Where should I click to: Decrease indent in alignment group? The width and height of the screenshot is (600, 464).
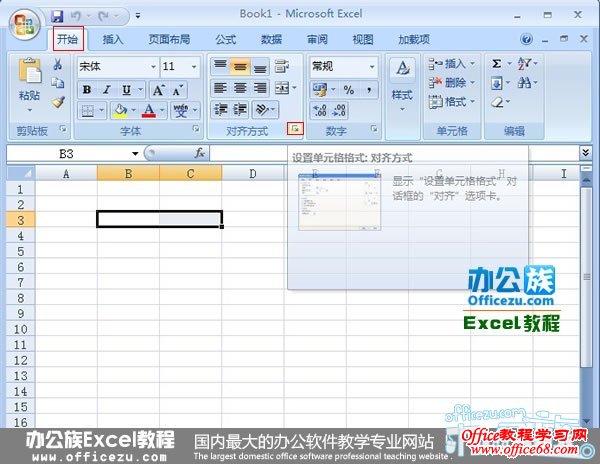pos(220,109)
